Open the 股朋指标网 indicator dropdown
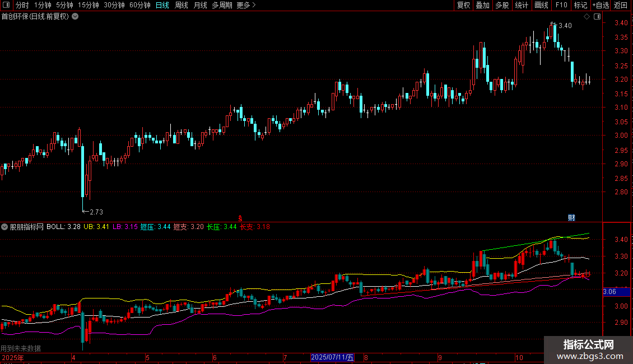Screen dimensions: 633x364 coord(4,227)
